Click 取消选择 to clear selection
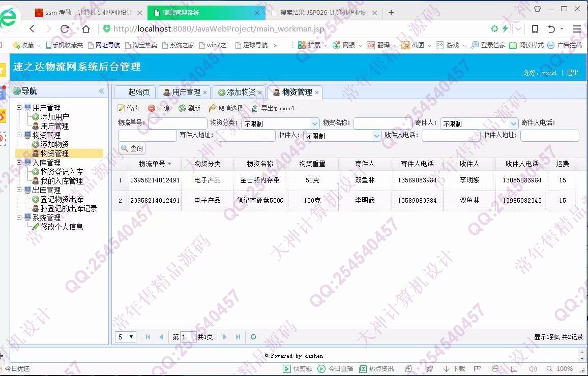Screen dimensions: 588x376 [226, 108]
